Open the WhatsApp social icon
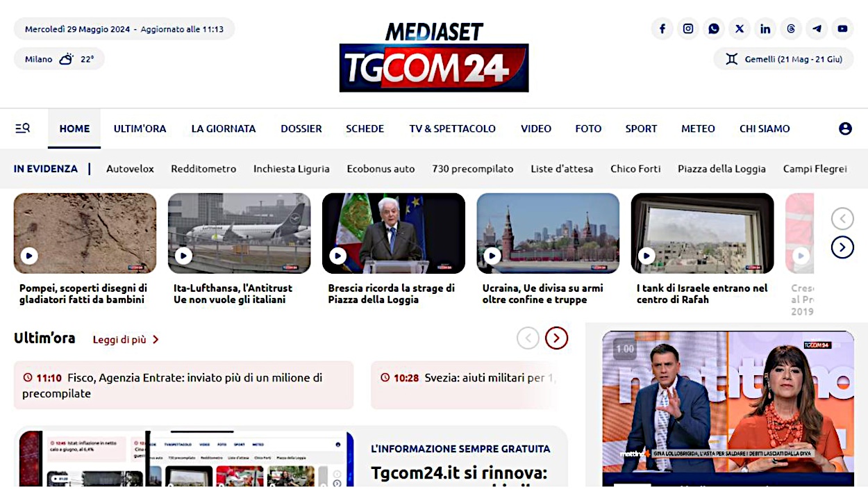The width and height of the screenshot is (868, 494). tap(714, 28)
